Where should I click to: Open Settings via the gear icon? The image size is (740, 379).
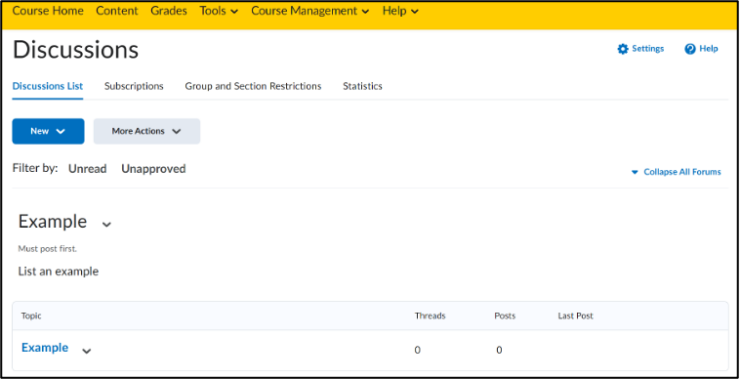tap(623, 49)
